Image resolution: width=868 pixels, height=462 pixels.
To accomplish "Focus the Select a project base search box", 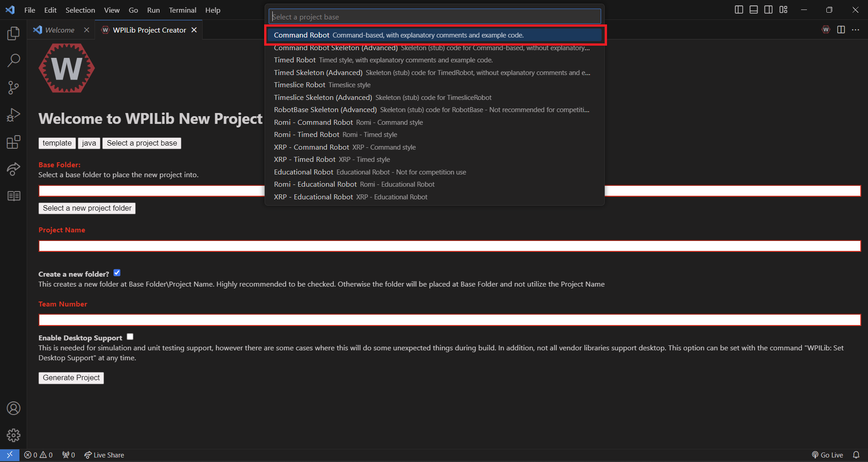I will 435,17.
